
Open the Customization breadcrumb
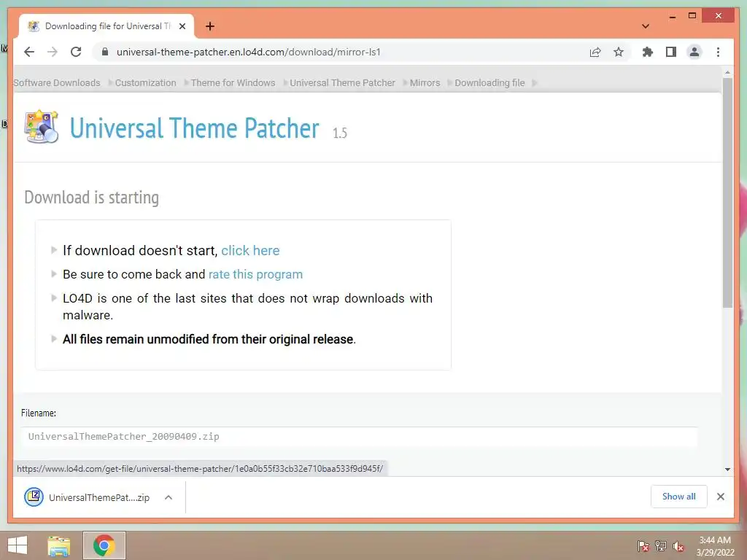(146, 83)
